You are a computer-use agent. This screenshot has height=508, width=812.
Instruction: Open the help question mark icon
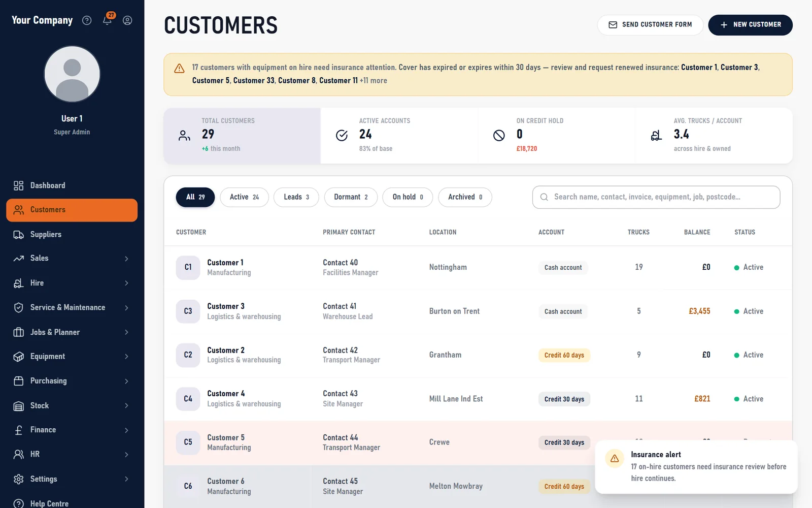point(87,20)
